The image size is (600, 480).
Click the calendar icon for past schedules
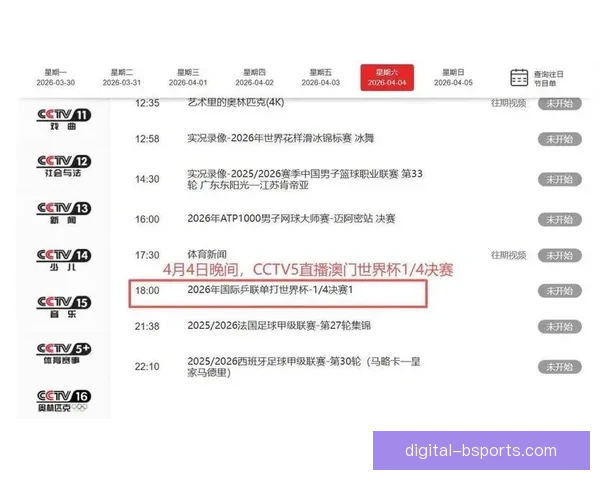click(519, 78)
